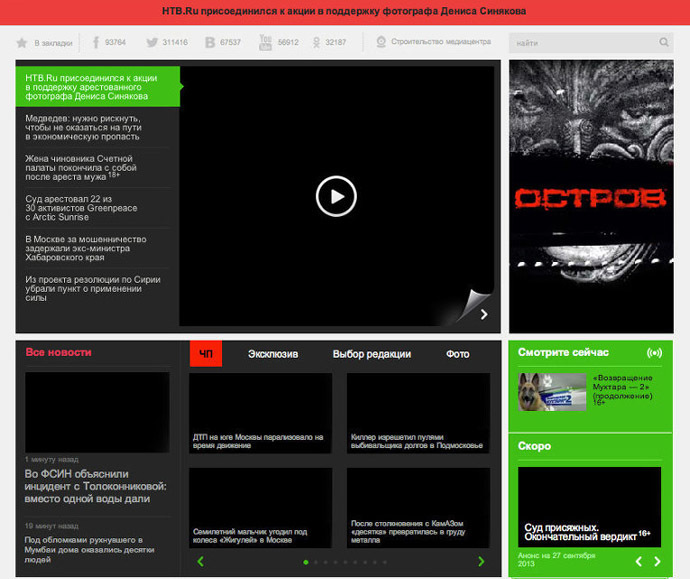690x579 pixels.
Task: Open «Возвращение Мухтара — 2» show title
Action: pyautogui.click(x=622, y=390)
